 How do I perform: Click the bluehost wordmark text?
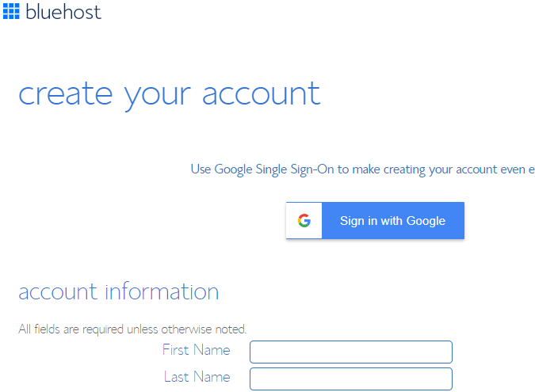pyautogui.click(x=63, y=12)
